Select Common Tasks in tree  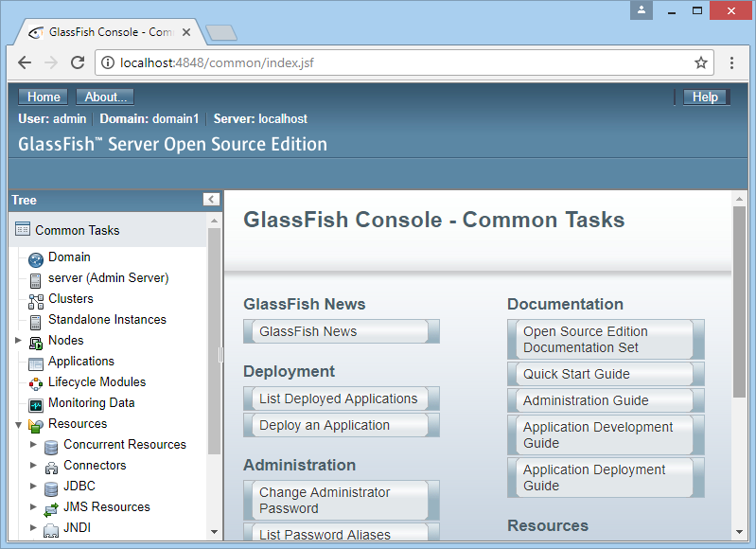pyautogui.click(x=78, y=230)
